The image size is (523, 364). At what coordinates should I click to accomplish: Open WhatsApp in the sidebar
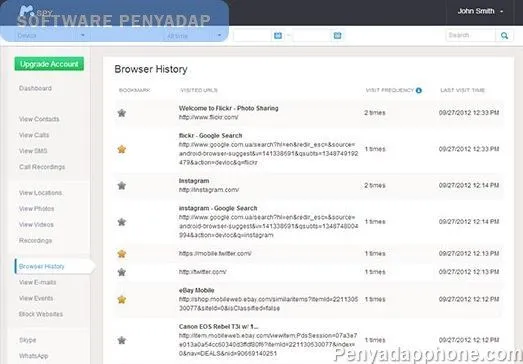pyautogui.click(x=33, y=356)
